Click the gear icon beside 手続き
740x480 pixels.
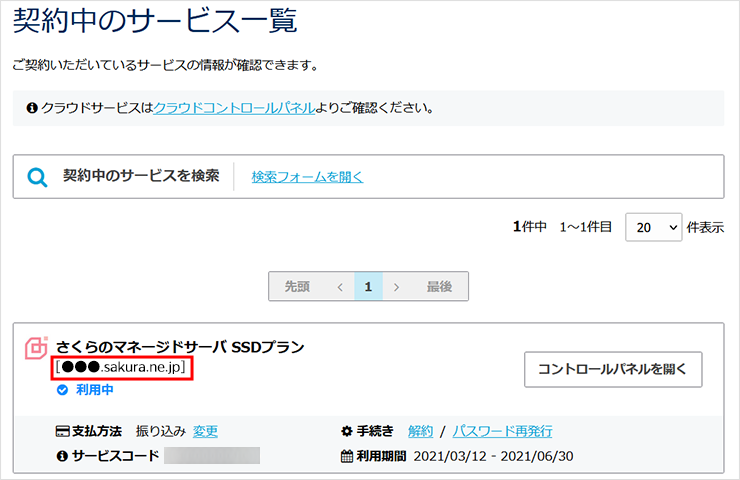point(347,431)
